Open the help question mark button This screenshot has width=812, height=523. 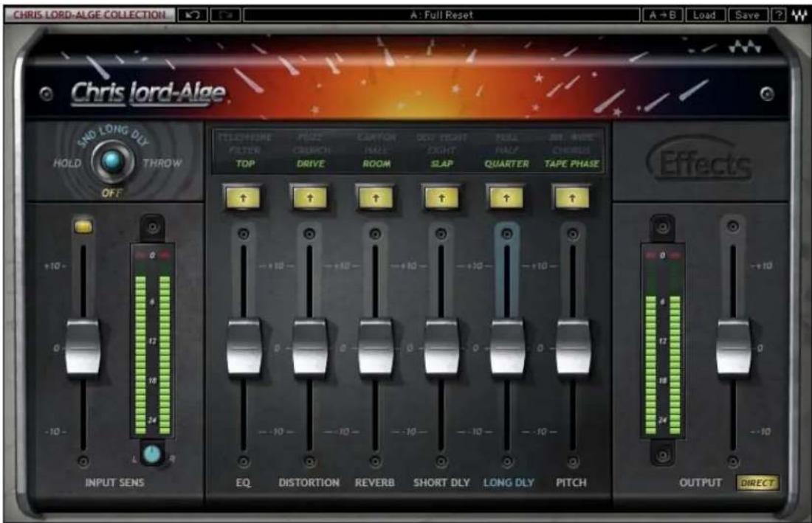point(778,15)
